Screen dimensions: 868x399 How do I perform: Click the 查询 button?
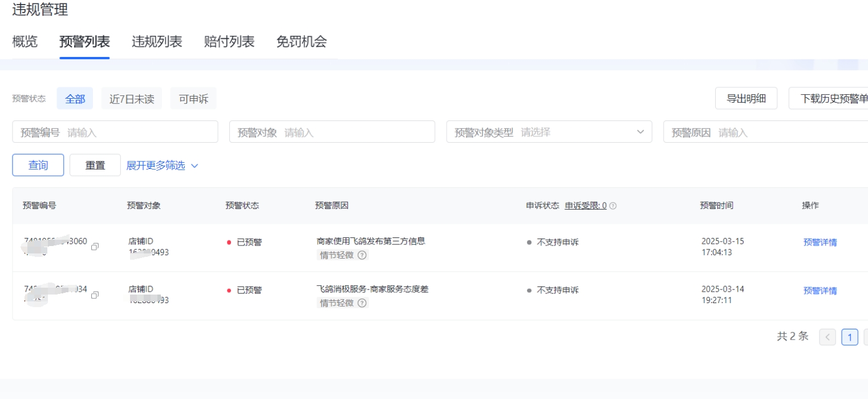[38, 166]
